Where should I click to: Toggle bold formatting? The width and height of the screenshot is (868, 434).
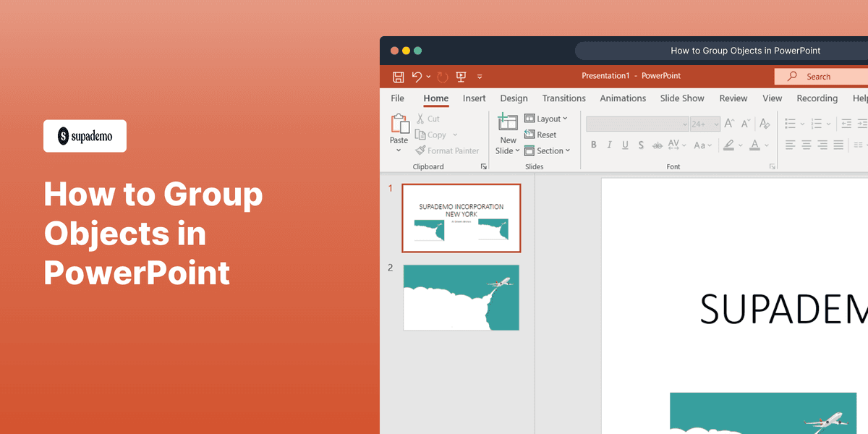pos(593,145)
